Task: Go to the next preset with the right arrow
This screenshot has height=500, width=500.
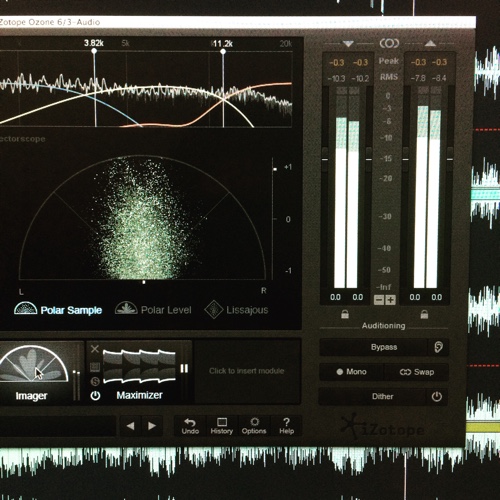Action: tap(152, 426)
